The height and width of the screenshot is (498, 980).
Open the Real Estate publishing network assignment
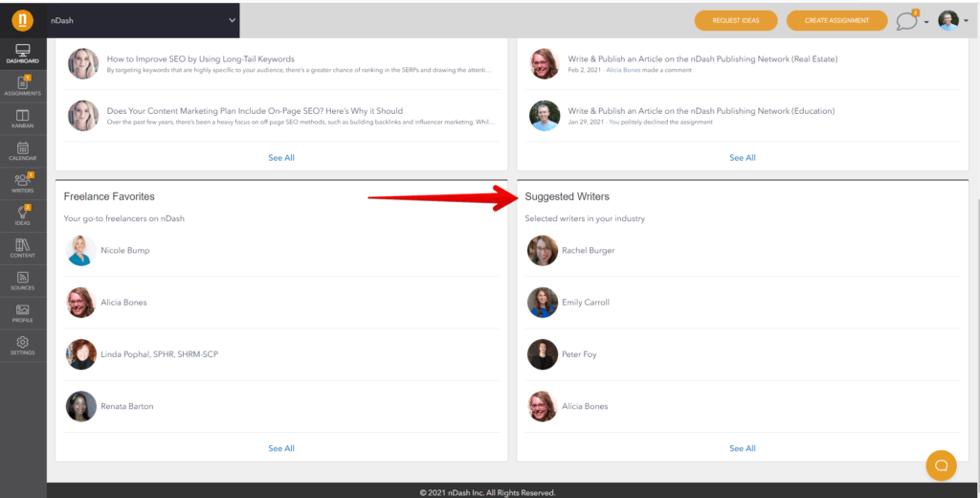point(702,58)
